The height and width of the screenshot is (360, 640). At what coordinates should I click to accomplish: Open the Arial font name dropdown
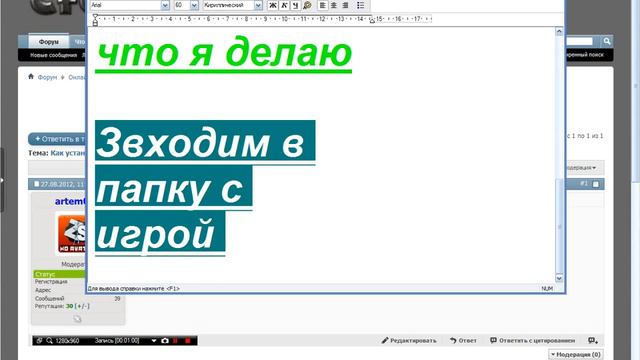coord(165,5)
